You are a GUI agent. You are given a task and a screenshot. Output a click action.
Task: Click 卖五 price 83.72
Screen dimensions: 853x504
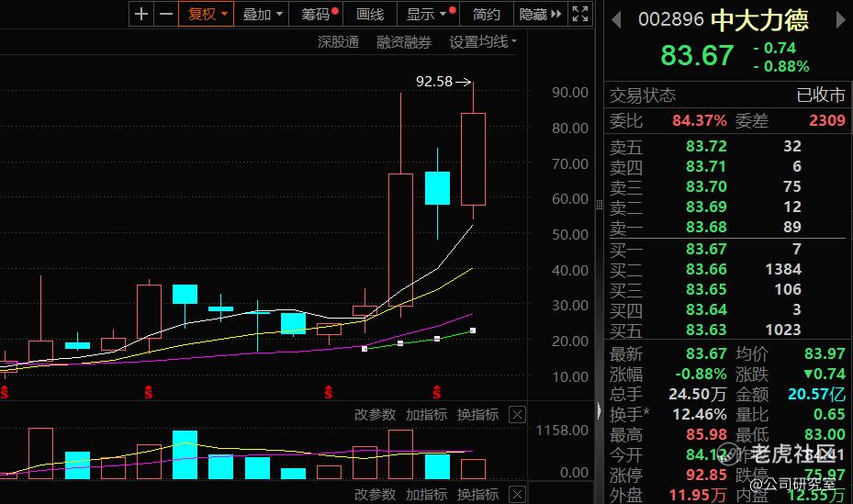(x=706, y=146)
